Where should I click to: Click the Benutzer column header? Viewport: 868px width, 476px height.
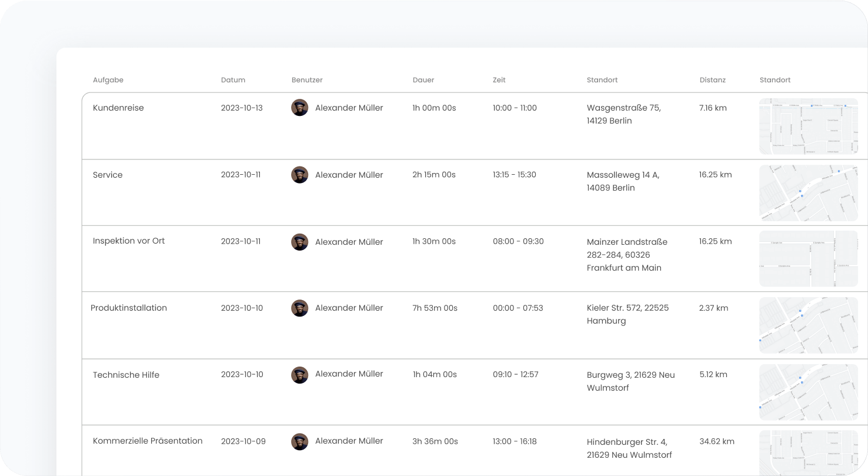(x=307, y=80)
